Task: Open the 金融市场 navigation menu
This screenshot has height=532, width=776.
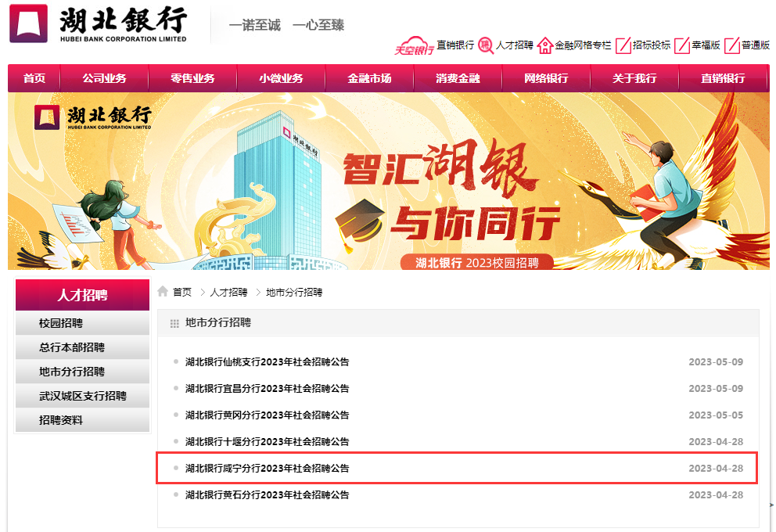Action: tap(369, 78)
